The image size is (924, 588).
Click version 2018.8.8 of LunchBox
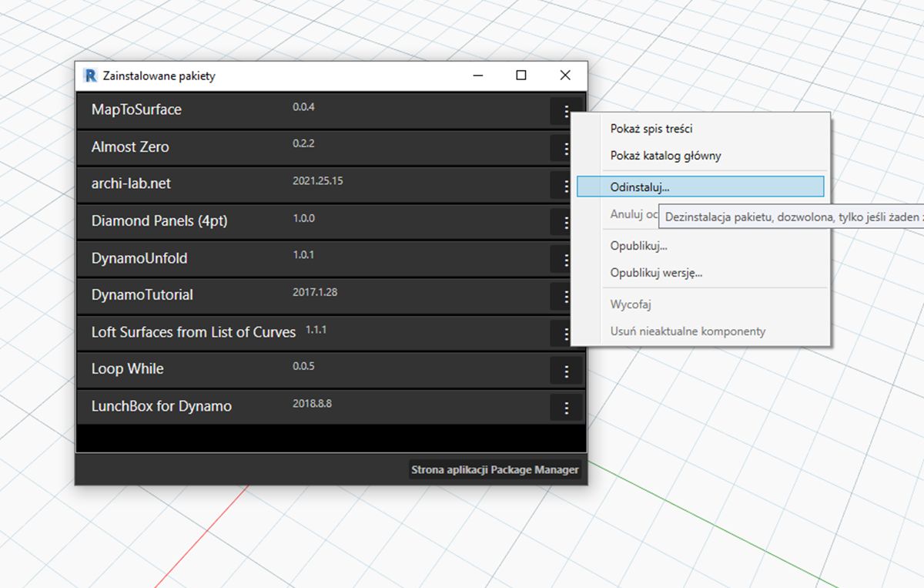tap(312, 403)
